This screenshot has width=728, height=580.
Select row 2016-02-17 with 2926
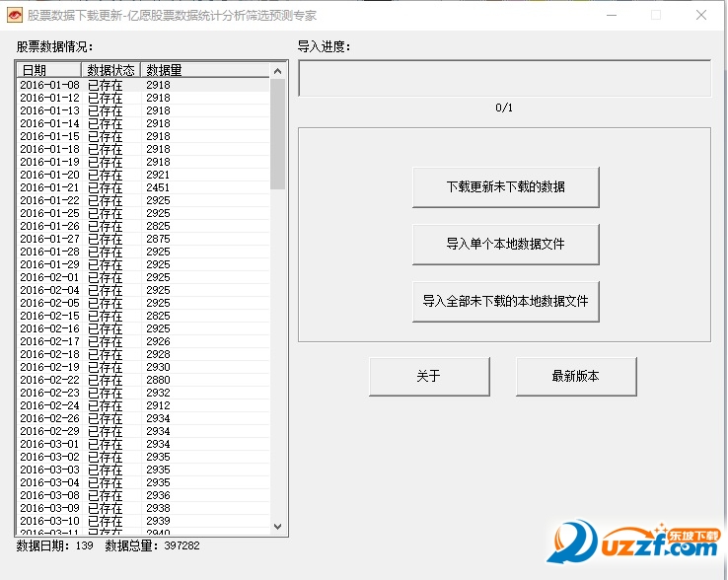pyautogui.click(x=143, y=341)
